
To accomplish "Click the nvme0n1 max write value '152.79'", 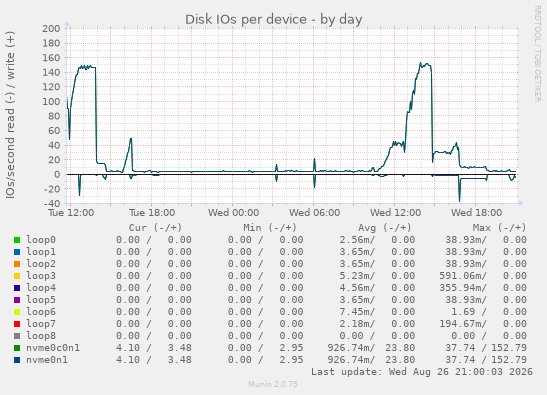I will point(509,359).
